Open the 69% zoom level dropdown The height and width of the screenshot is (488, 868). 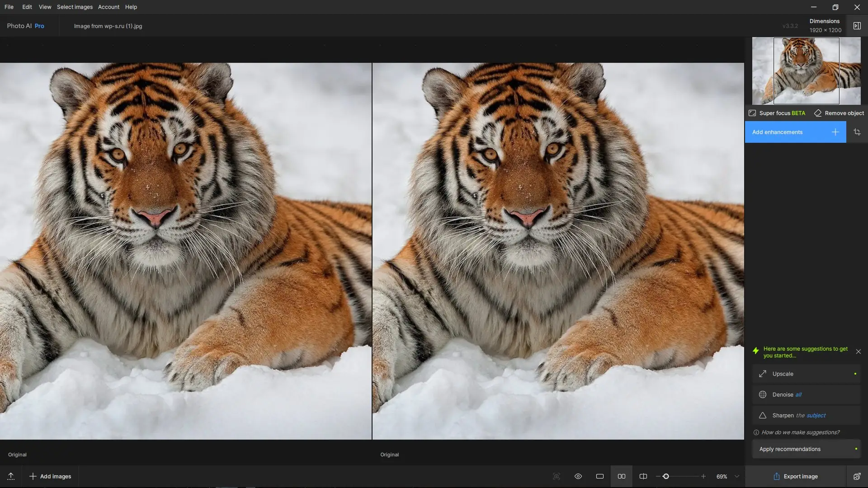tap(737, 476)
